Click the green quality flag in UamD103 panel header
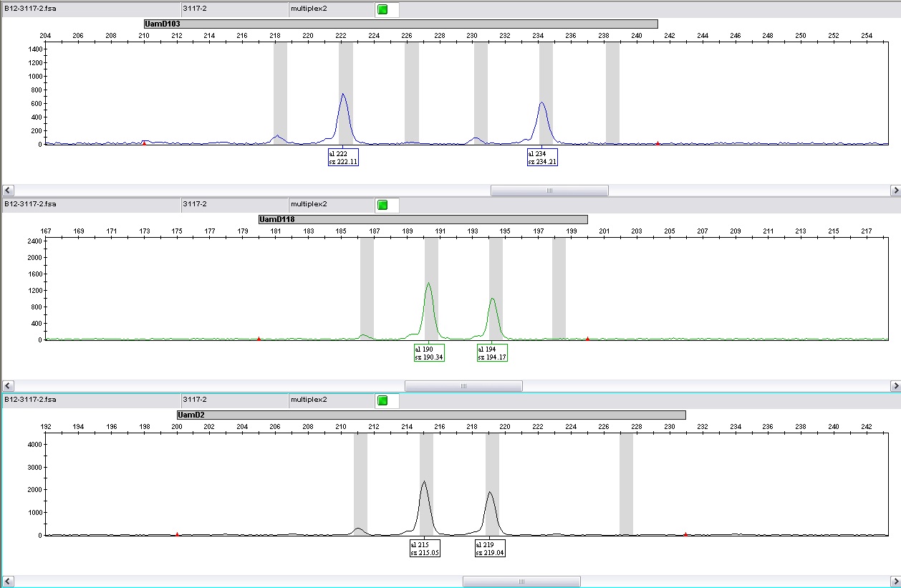The image size is (901, 588). pyautogui.click(x=382, y=9)
